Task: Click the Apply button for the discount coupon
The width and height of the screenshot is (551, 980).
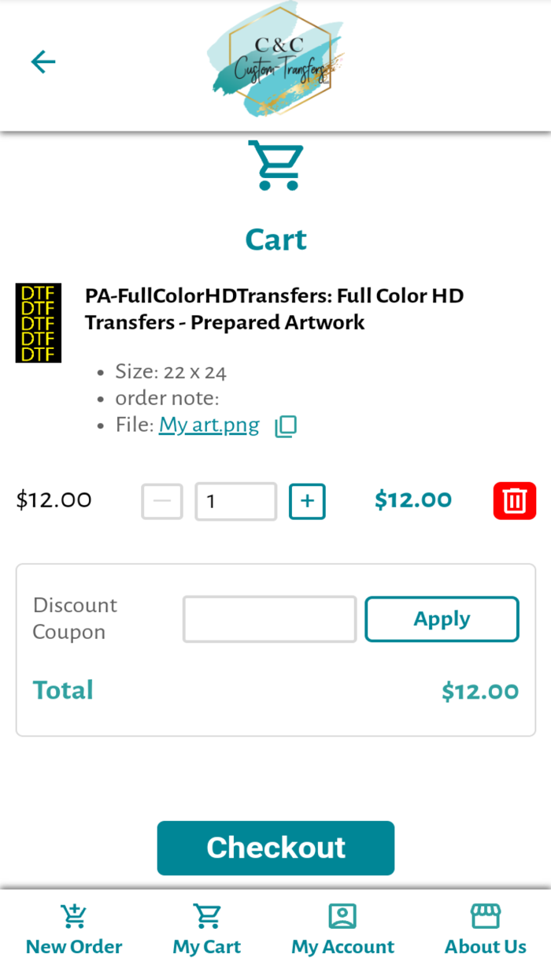Action: pyautogui.click(x=442, y=619)
